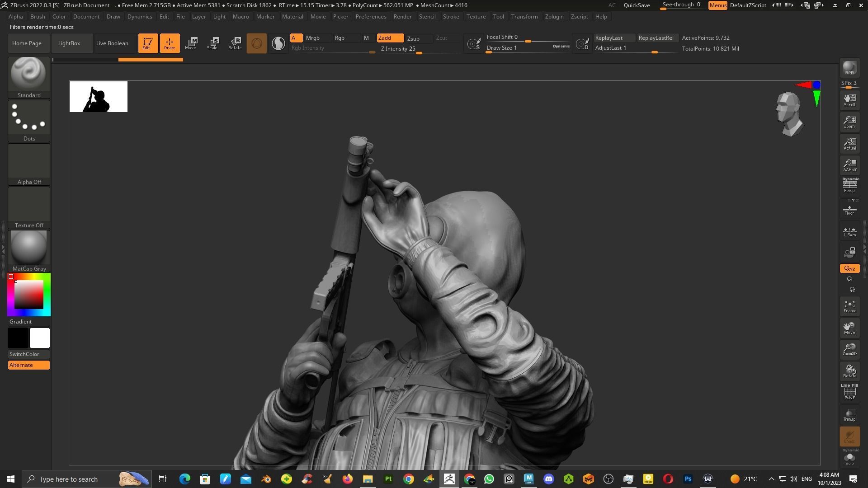Click the Zoom3D icon
This screenshot has width=868, height=488.
pyautogui.click(x=849, y=350)
